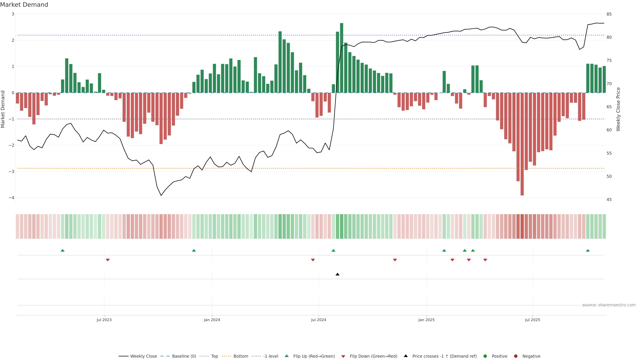The image size is (644, 362).
Task: Click the first green Flip Up triangle marker
Action: pos(63,250)
